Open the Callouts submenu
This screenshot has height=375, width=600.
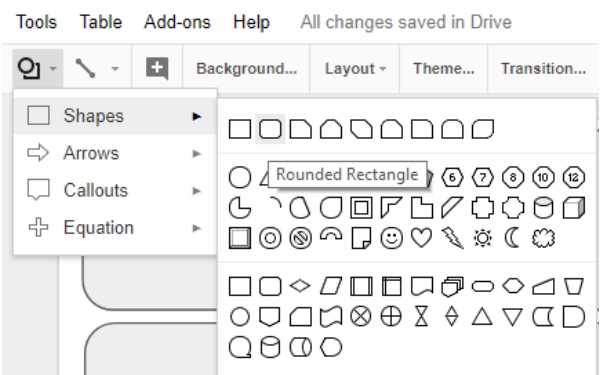[x=115, y=190]
